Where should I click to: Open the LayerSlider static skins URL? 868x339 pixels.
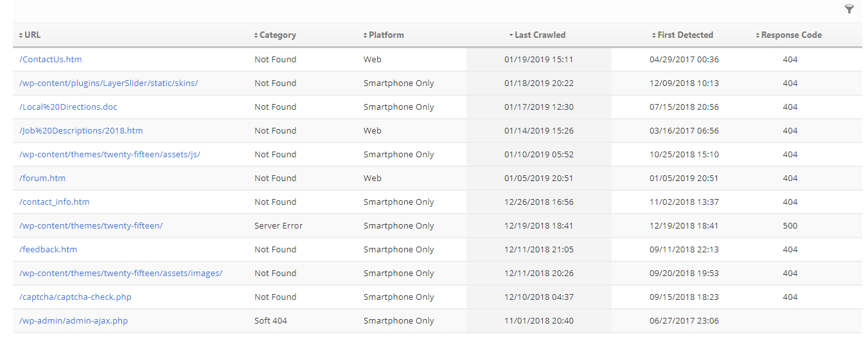coord(109,83)
